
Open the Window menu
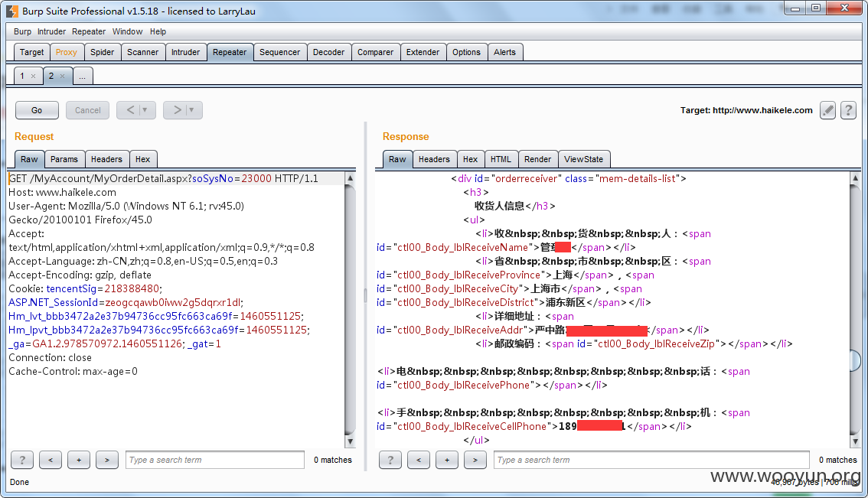click(x=127, y=31)
